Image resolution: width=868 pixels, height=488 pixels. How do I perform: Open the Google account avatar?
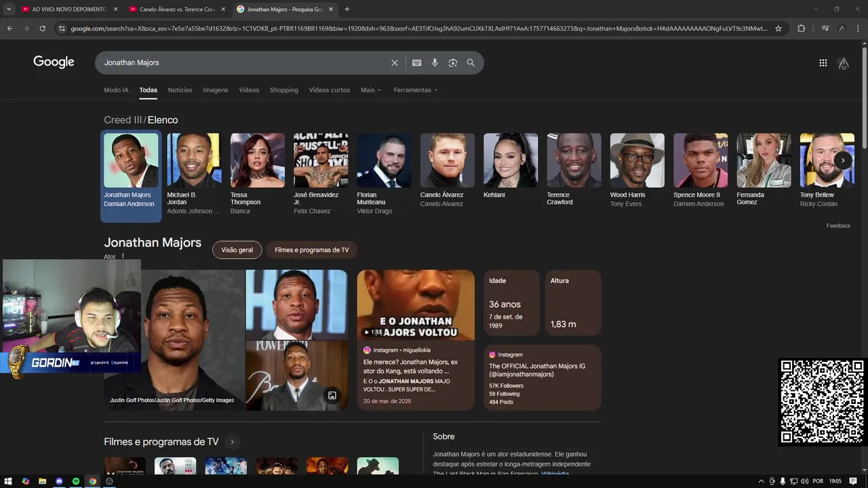pos(843,62)
